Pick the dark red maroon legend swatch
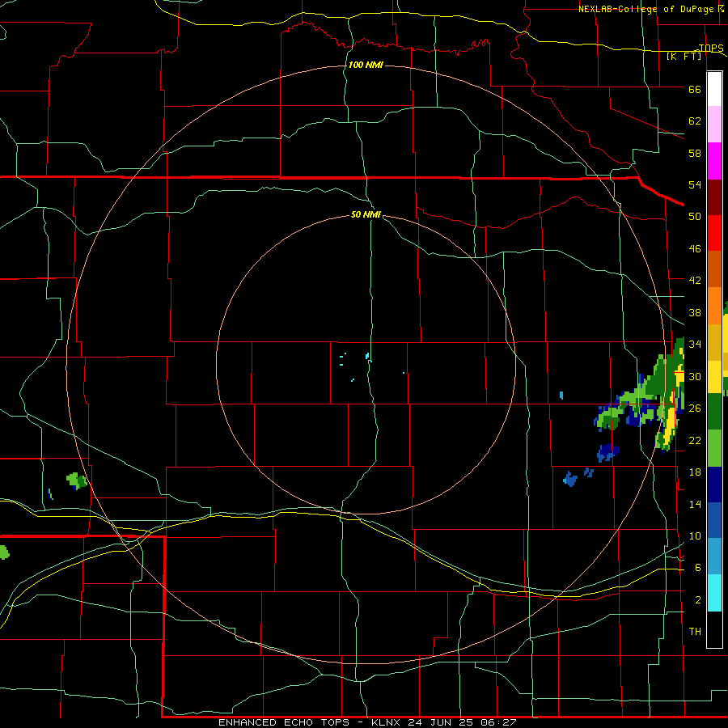This screenshot has height=728, width=728. tap(714, 197)
